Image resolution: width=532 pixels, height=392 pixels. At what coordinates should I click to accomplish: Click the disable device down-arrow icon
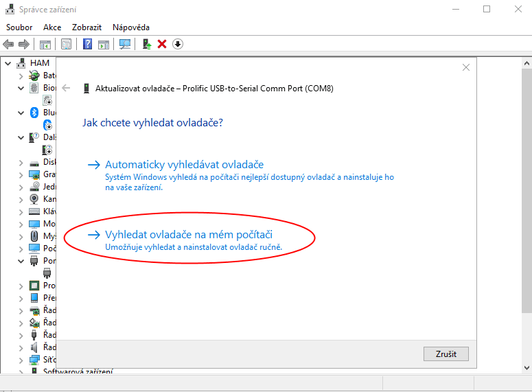click(178, 44)
